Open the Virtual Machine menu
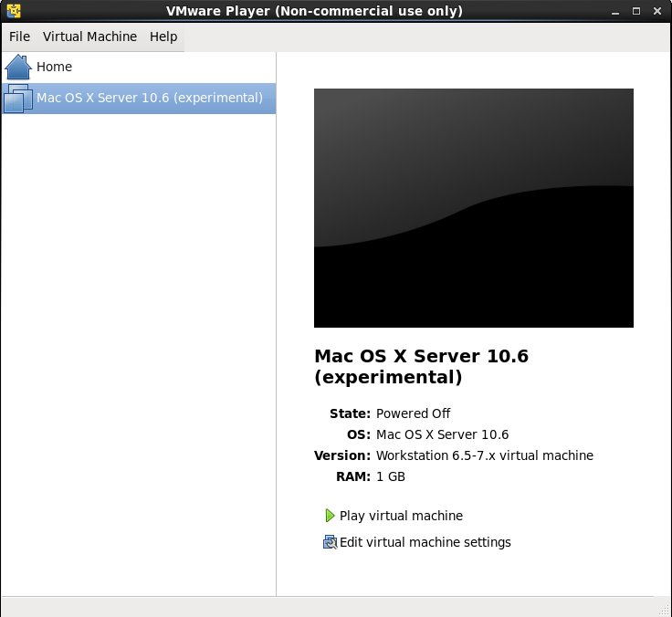This screenshot has width=672, height=617. pyautogui.click(x=90, y=37)
